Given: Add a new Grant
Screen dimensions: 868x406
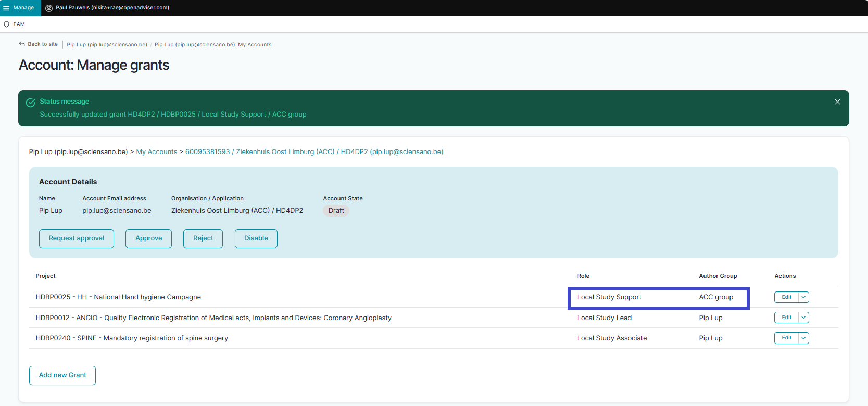Looking at the screenshot, I should point(62,375).
